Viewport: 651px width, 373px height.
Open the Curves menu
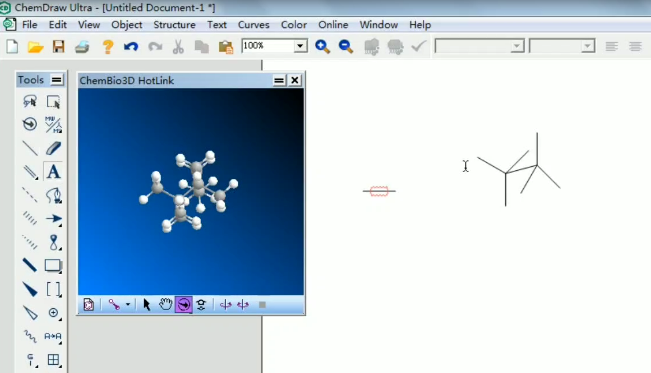pyautogui.click(x=254, y=25)
